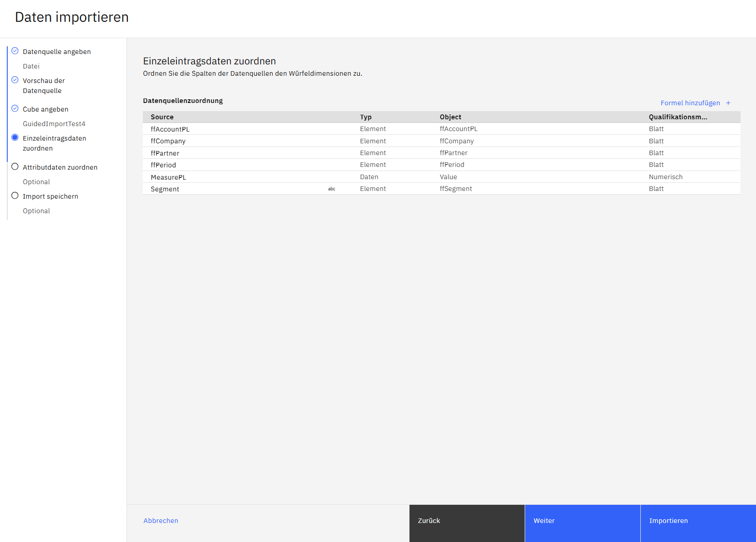Image resolution: width=756 pixels, height=542 pixels.
Task: Go to the Datenquelle angeben step
Action: [57, 52]
